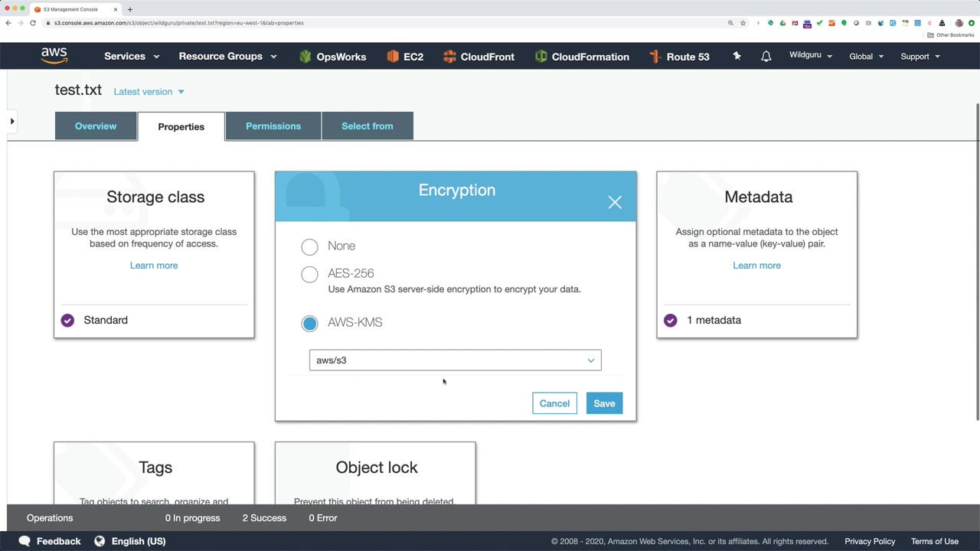Open the Terms of Use link

click(x=935, y=541)
